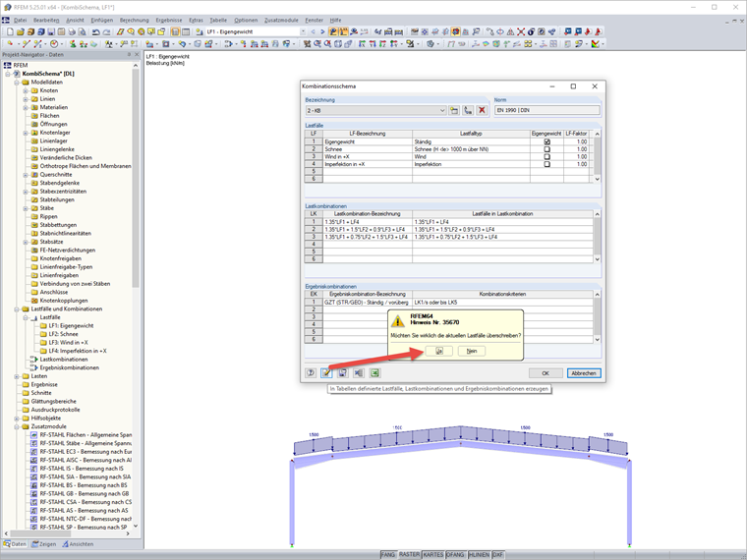Toggle RASTER in status bar
Viewport: 747px width, 560px height.
click(409, 555)
